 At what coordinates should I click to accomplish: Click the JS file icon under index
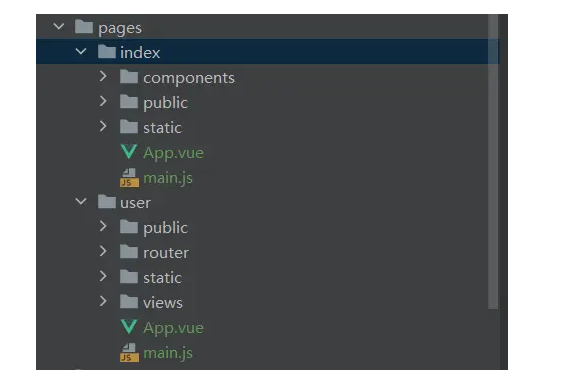coord(129,178)
